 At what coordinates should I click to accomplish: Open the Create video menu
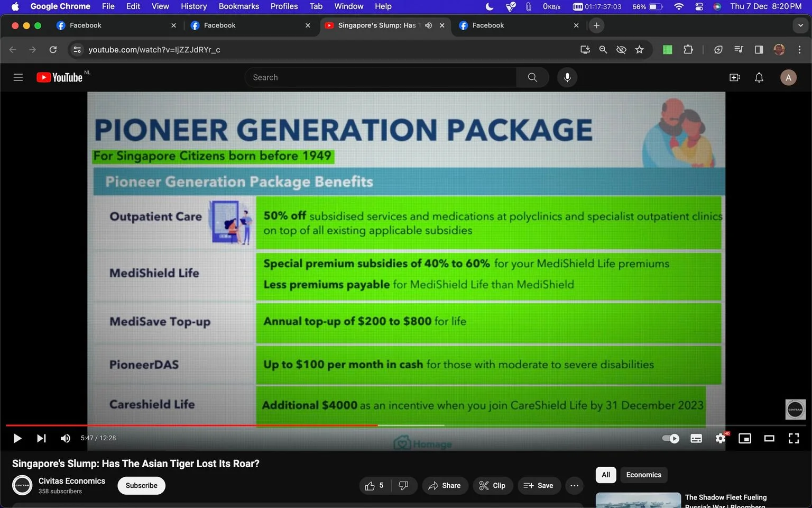735,77
